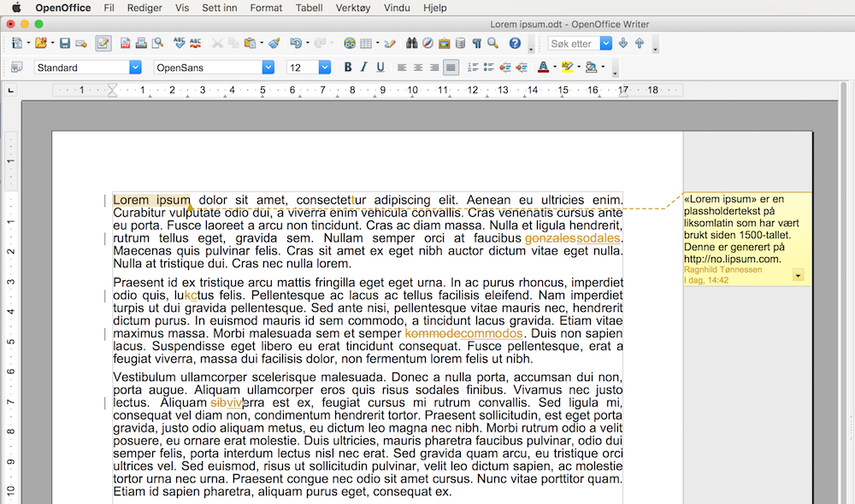The height and width of the screenshot is (504, 855).
Task: Toggle Edit File mode button
Action: tap(103, 43)
